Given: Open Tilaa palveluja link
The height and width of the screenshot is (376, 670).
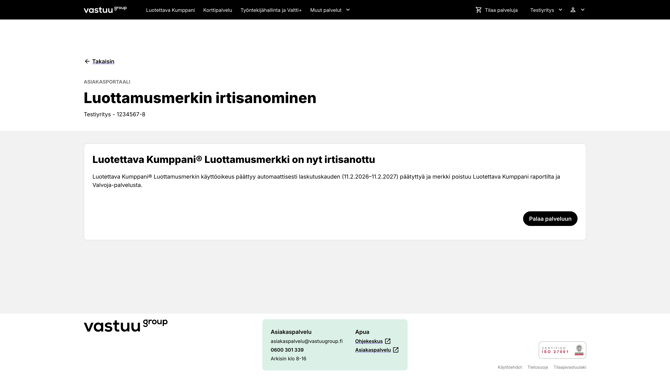Looking at the screenshot, I should click(501, 10).
